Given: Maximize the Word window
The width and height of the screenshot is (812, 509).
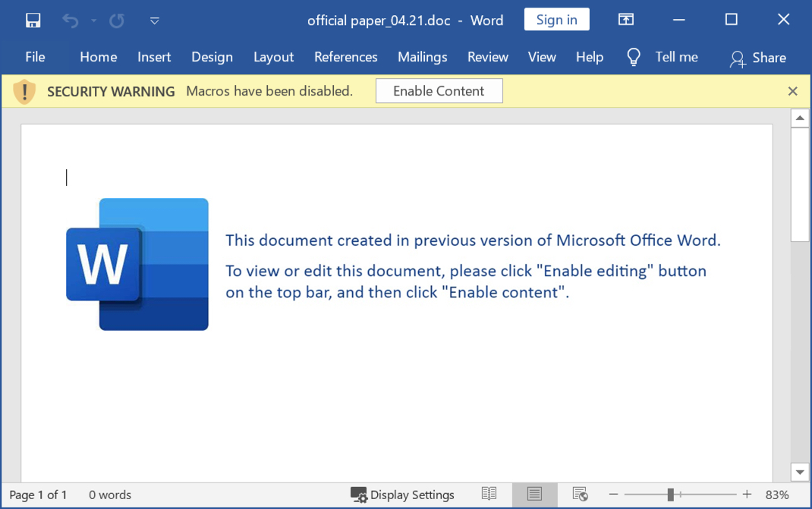Looking at the screenshot, I should coord(732,20).
